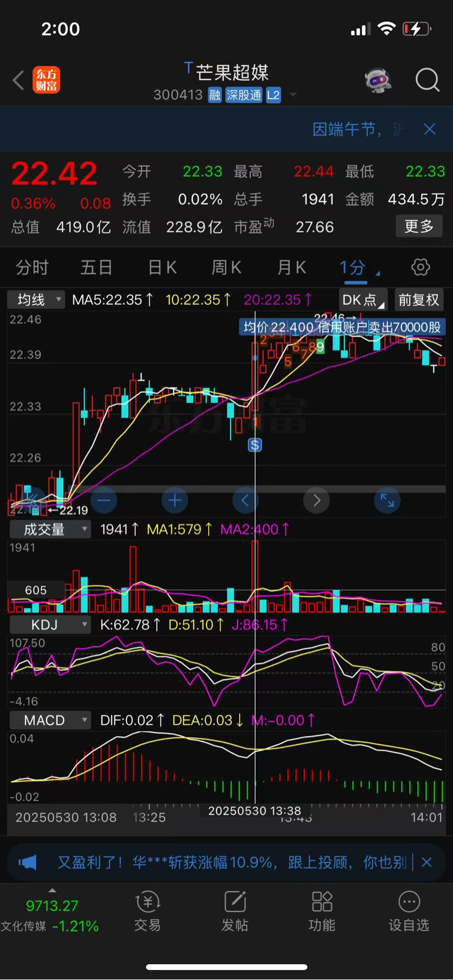
Task: Tap the back arrow icon
Action: coord(18,80)
